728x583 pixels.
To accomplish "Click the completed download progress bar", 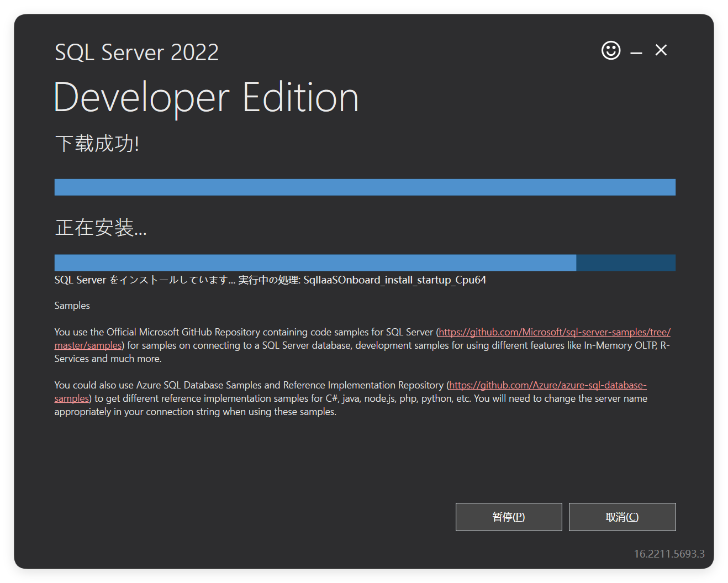I will (365, 187).
